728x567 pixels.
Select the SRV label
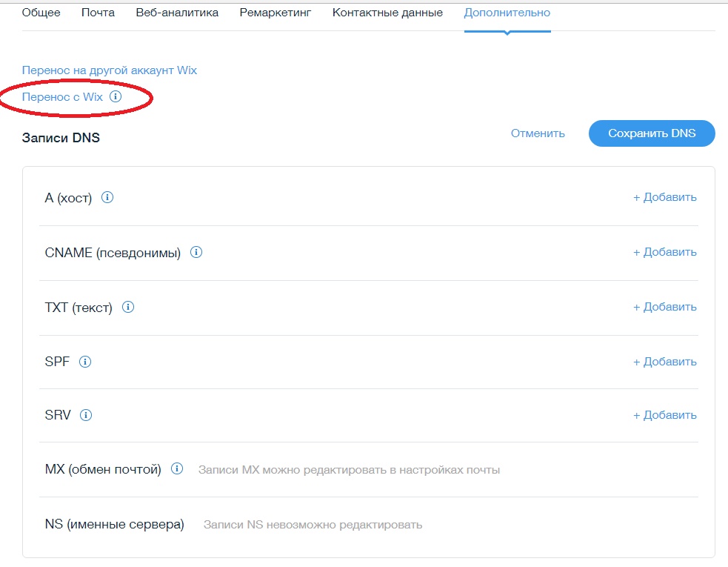pyautogui.click(x=58, y=415)
